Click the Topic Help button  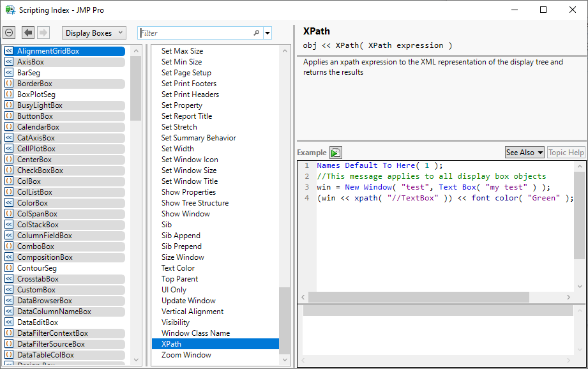coord(566,153)
